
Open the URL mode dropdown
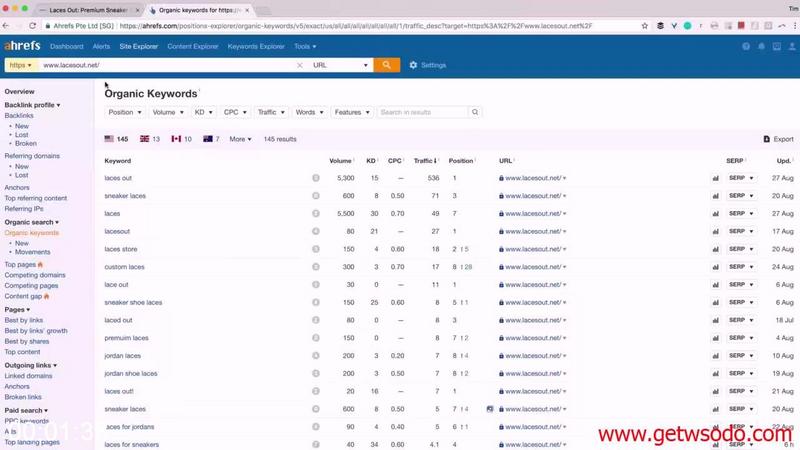(x=340, y=65)
